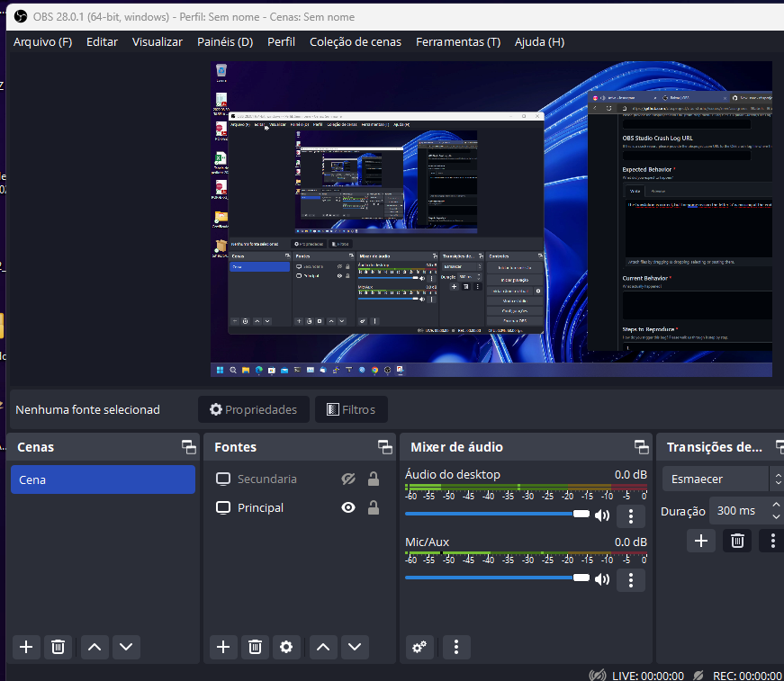Increase Duração value with up arrow
This screenshot has height=681, width=784.
(776, 505)
